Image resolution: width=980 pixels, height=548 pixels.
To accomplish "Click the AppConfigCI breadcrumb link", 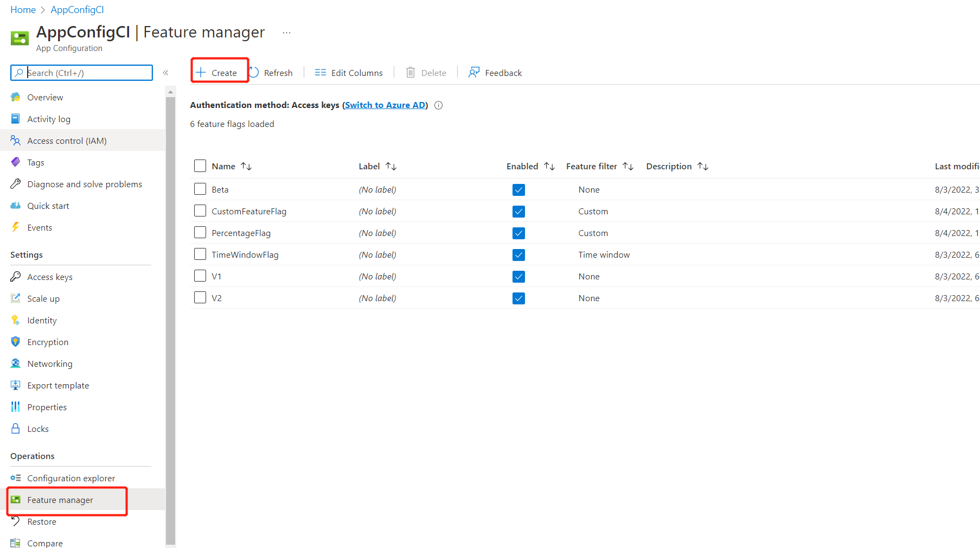I will point(77,10).
